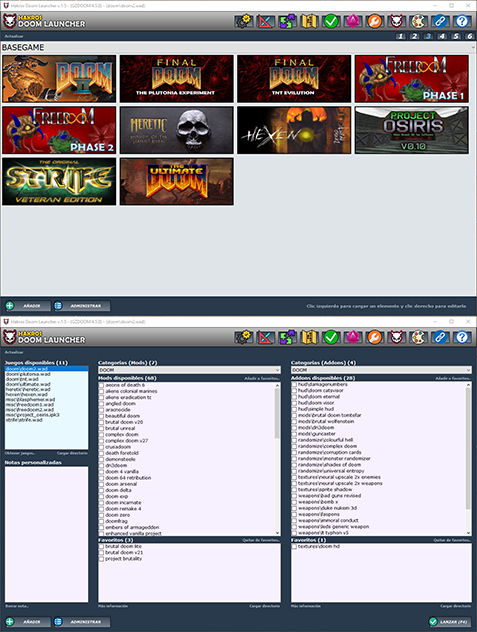Switch to tab 4 in top window

coord(442,36)
